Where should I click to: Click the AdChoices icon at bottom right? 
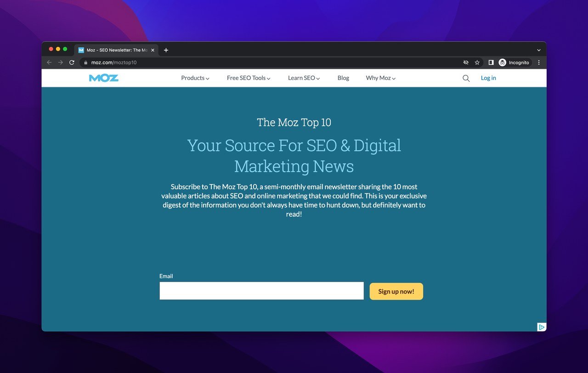pyautogui.click(x=542, y=327)
